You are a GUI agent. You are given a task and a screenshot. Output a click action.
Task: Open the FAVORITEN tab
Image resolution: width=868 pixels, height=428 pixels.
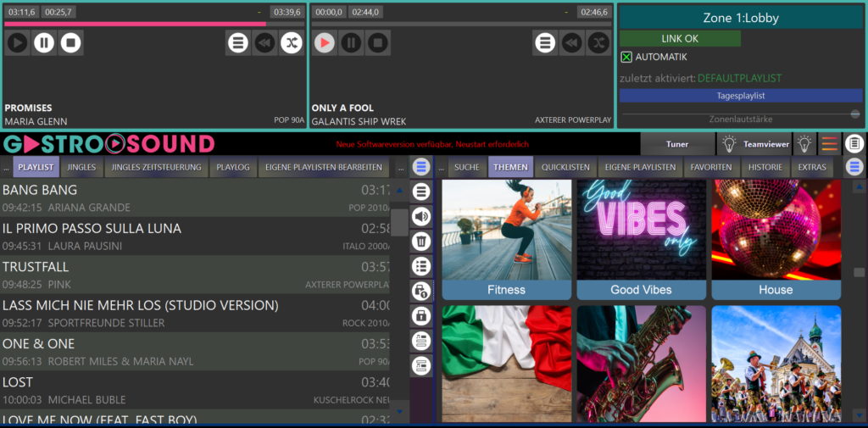710,168
